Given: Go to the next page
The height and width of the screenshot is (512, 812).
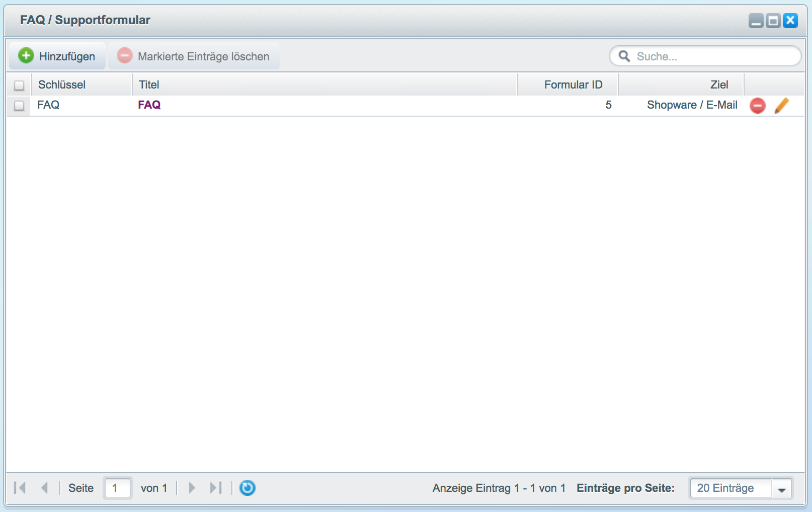Looking at the screenshot, I should 192,487.
